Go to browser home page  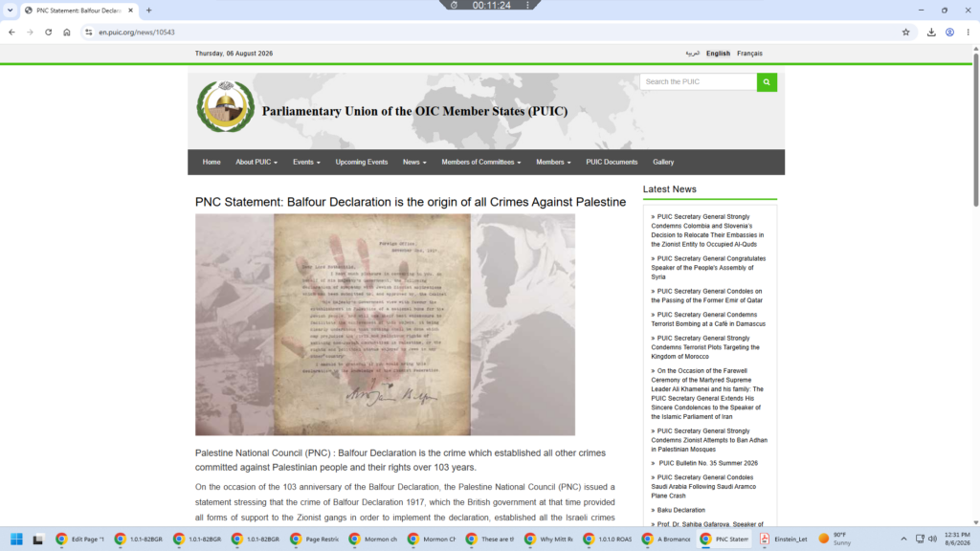click(67, 33)
